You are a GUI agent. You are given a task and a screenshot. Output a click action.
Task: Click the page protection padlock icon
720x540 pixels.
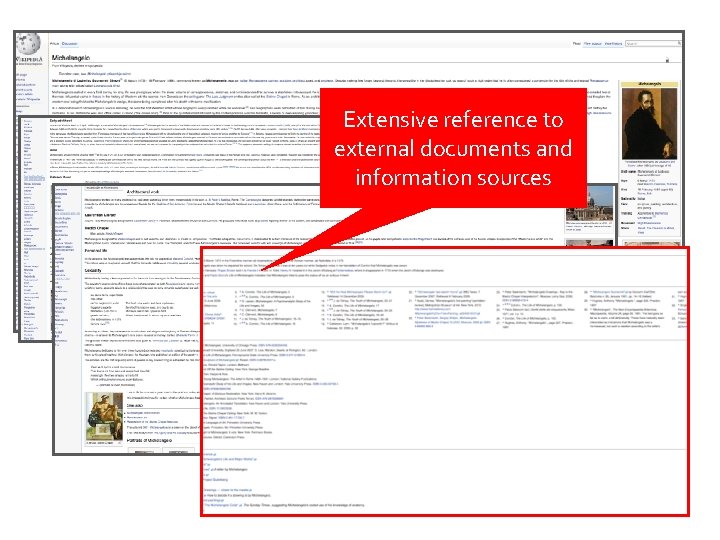pos(667,60)
